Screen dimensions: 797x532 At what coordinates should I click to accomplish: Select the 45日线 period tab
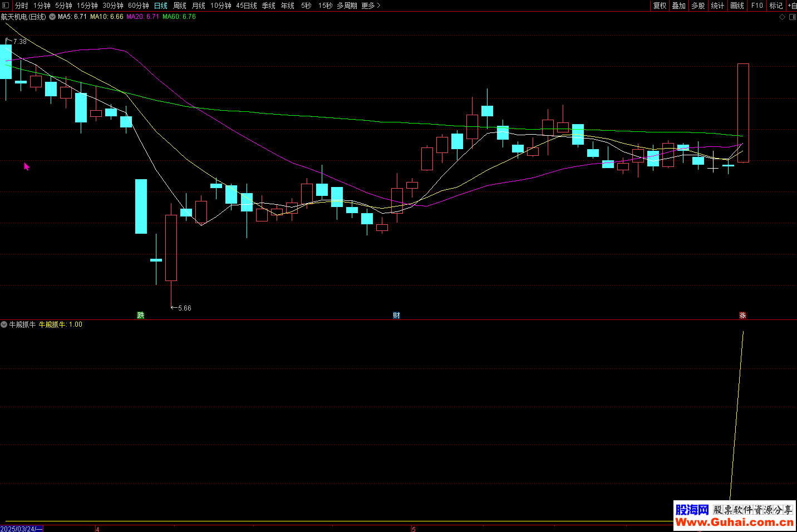(247, 6)
